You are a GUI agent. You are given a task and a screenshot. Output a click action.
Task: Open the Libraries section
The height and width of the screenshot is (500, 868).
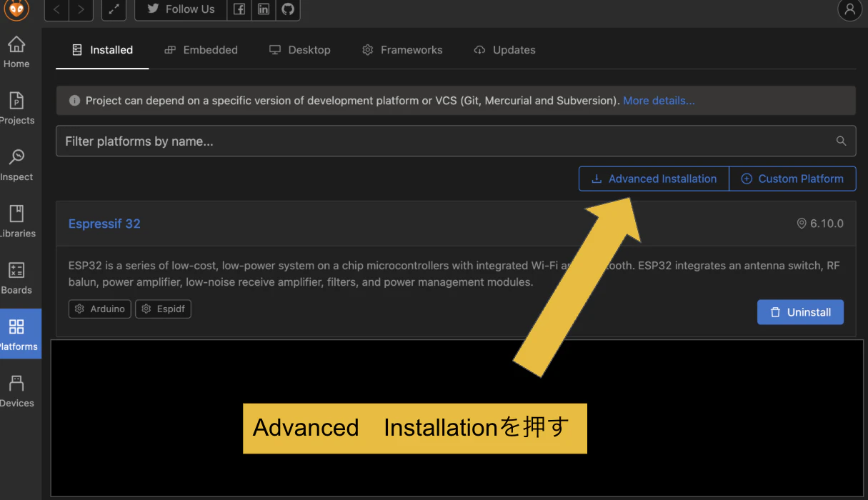[x=16, y=219]
